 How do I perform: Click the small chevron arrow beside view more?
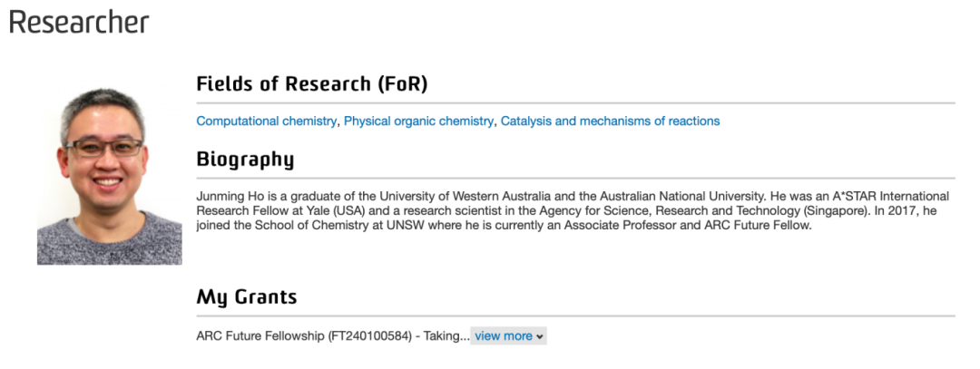[541, 337]
